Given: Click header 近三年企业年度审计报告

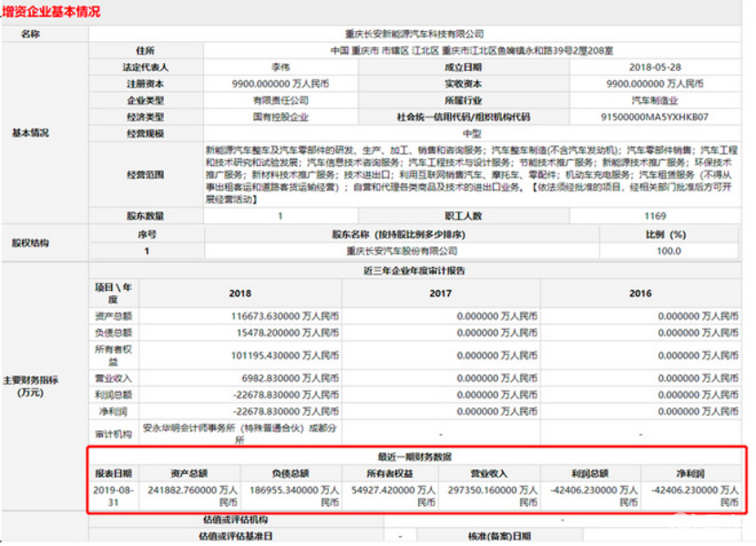Looking at the screenshot, I should tap(414, 271).
